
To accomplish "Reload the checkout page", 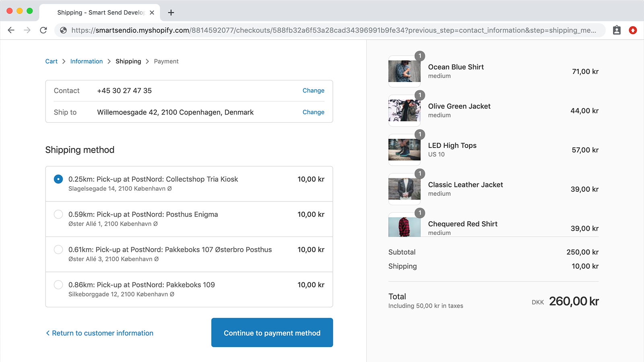I will click(43, 30).
